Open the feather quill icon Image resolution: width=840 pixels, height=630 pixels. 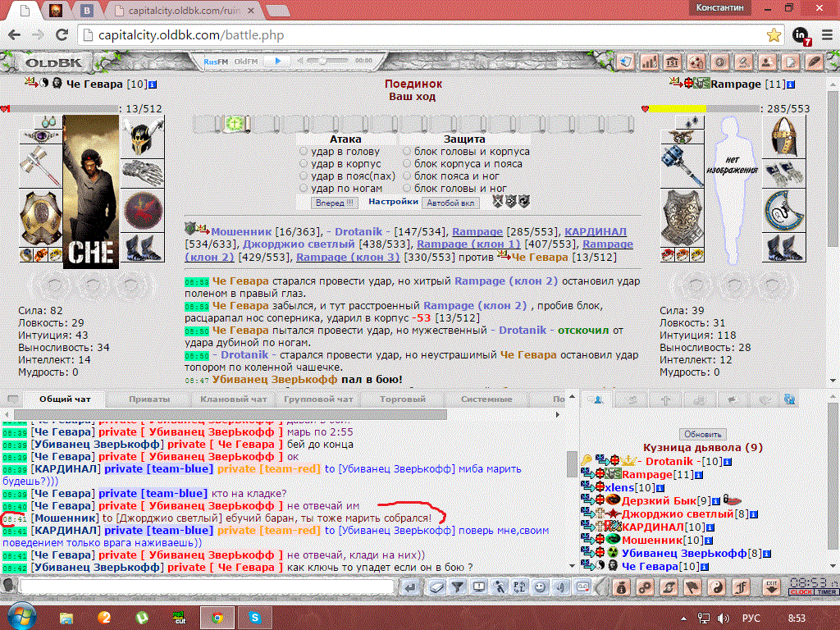click(x=815, y=62)
